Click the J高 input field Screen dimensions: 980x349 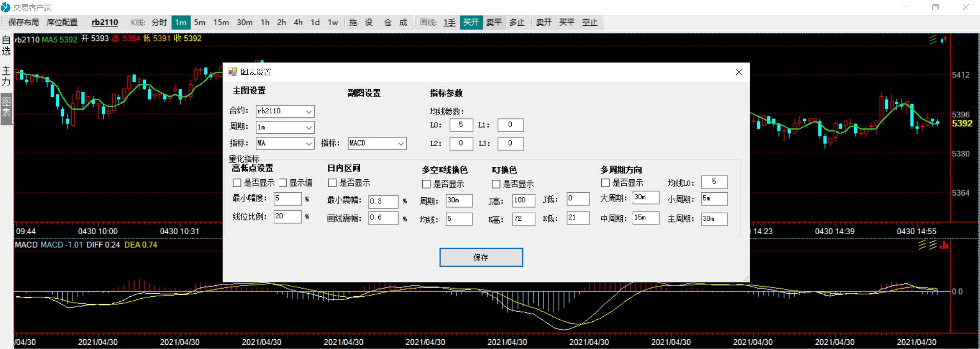point(524,200)
